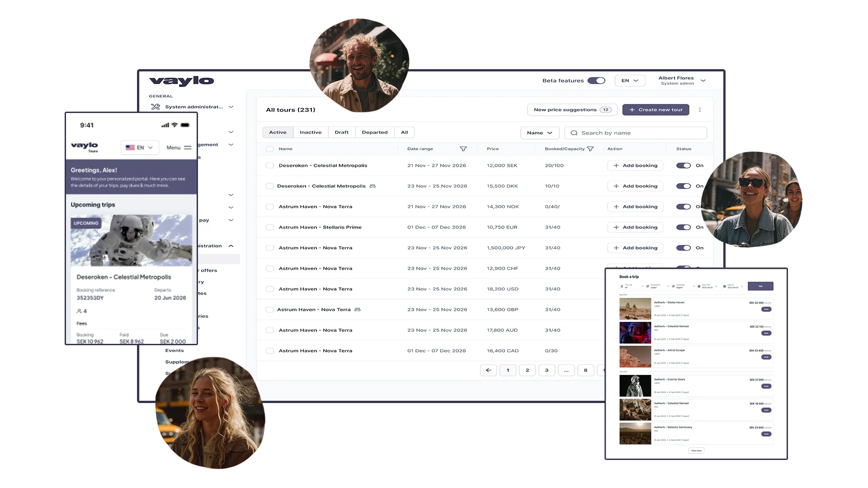The width and height of the screenshot is (868, 488).
Task: Open the Name sort dropdown
Action: click(539, 133)
